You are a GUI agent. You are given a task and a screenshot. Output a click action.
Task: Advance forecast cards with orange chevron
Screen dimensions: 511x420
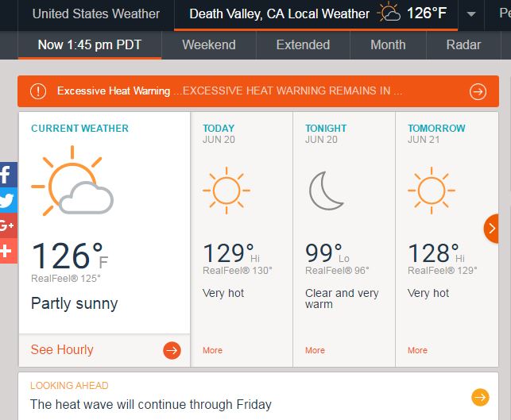491,229
